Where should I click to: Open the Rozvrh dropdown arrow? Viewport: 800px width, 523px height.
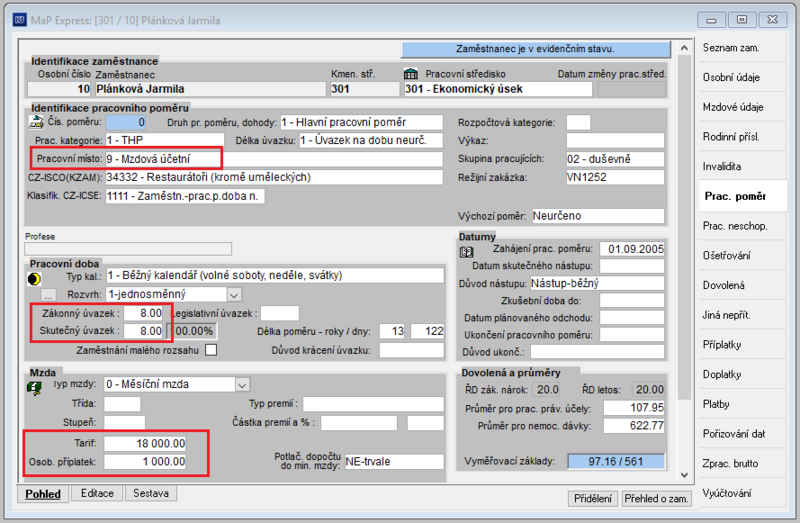[234, 295]
